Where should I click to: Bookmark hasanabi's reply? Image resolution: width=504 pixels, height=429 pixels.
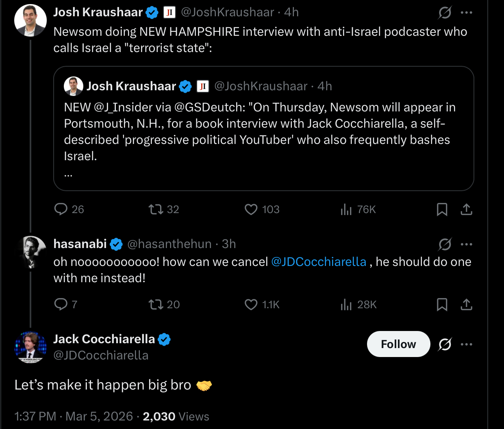pos(442,304)
